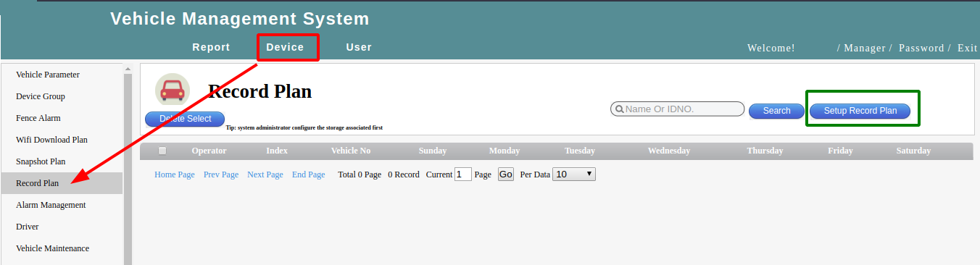Click the Home Page pagination link
This screenshot has height=265, width=980.
click(175, 174)
